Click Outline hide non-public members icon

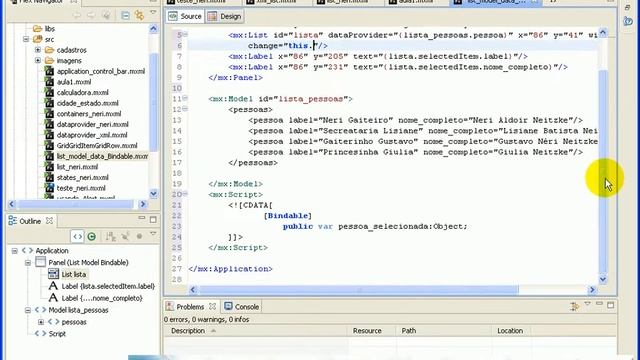click(125, 236)
